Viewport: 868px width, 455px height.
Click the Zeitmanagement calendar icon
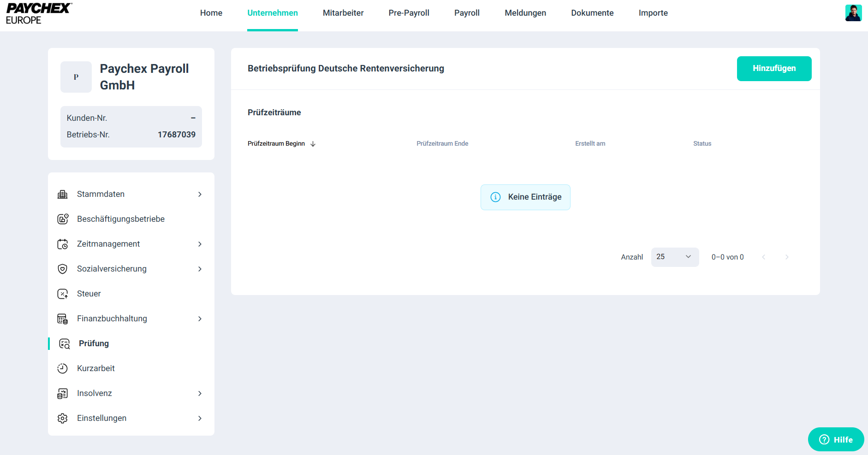point(63,244)
